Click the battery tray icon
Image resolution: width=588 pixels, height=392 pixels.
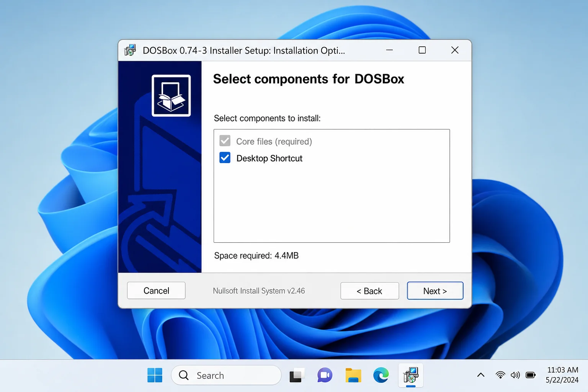531,375
